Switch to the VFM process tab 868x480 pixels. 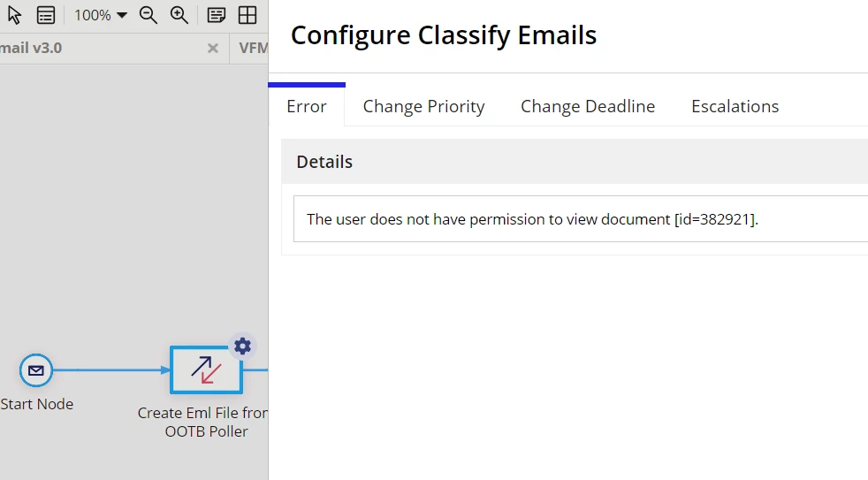tap(253, 48)
